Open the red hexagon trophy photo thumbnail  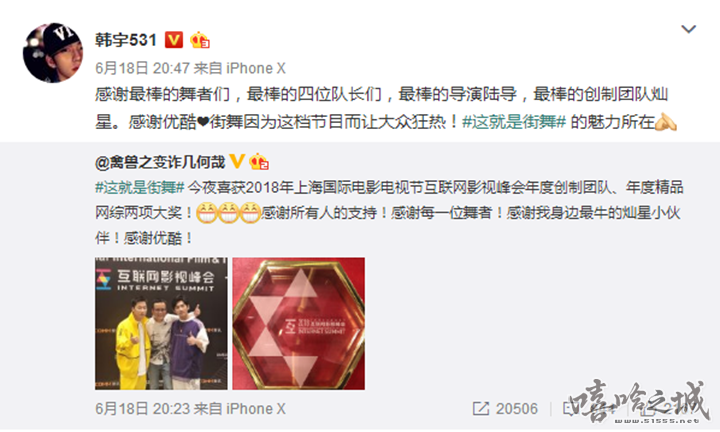tap(298, 324)
